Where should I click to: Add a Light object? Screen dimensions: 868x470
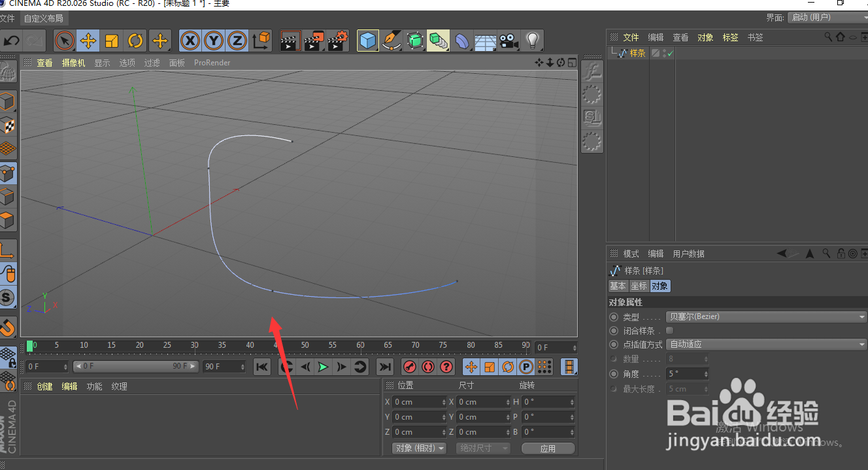coord(533,41)
